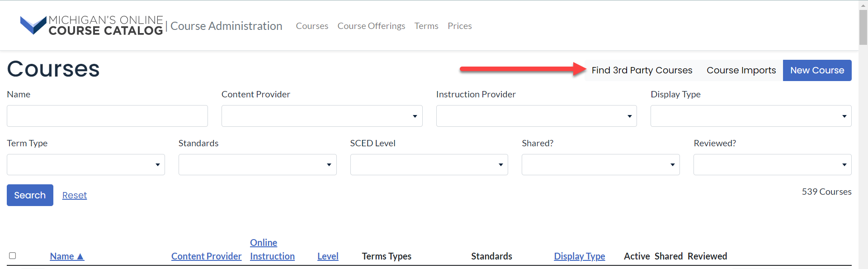The width and height of the screenshot is (868, 269).
Task: Sort by Level column header
Action: point(328,256)
